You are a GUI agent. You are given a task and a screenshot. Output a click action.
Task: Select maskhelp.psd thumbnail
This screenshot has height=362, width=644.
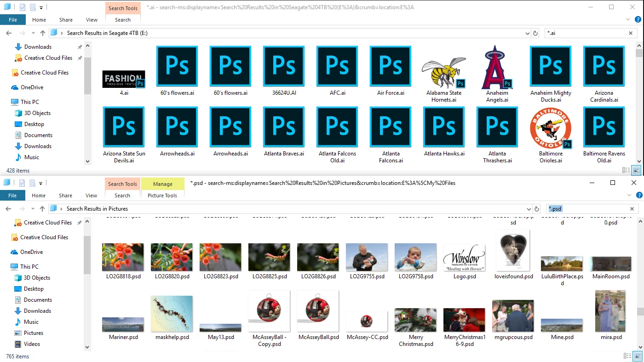point(172,314)
